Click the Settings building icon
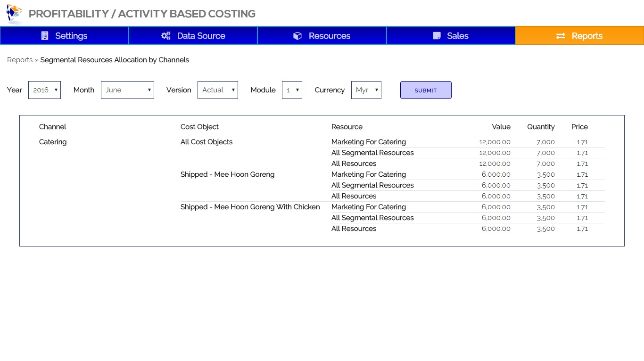Viewport: 644px width, 361px height. [45, 36]
